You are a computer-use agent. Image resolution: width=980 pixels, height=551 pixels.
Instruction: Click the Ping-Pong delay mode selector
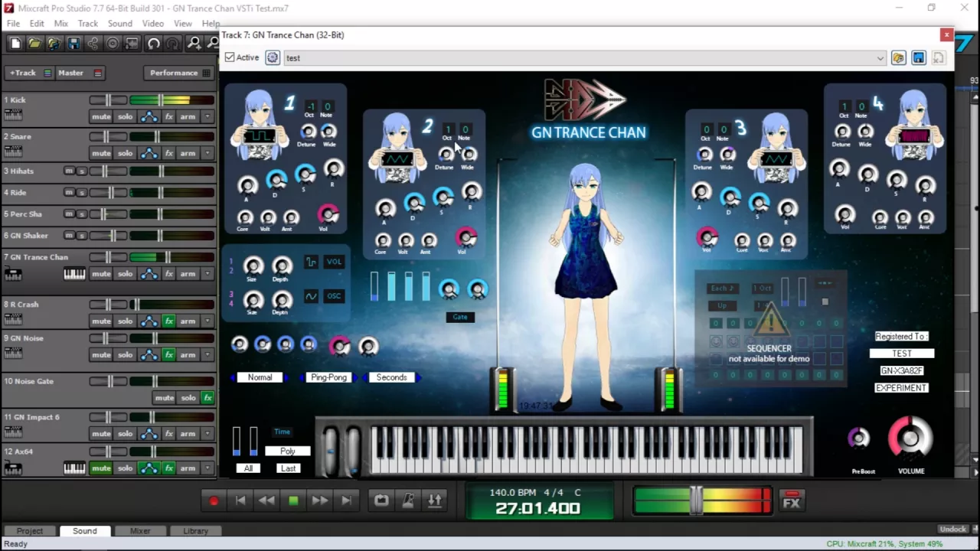pyautogui.click(x=328, y=377)
